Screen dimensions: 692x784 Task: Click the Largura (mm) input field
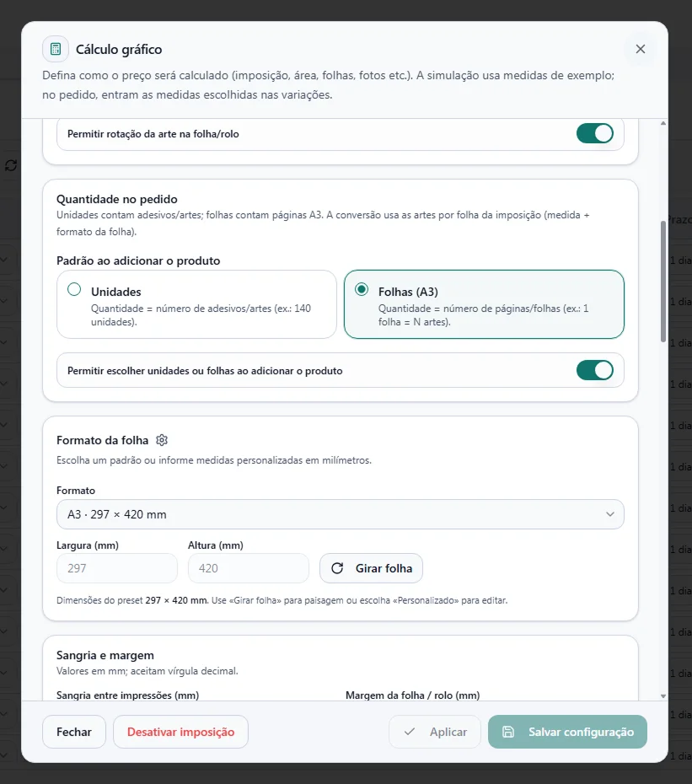click(x=117, y=568)
